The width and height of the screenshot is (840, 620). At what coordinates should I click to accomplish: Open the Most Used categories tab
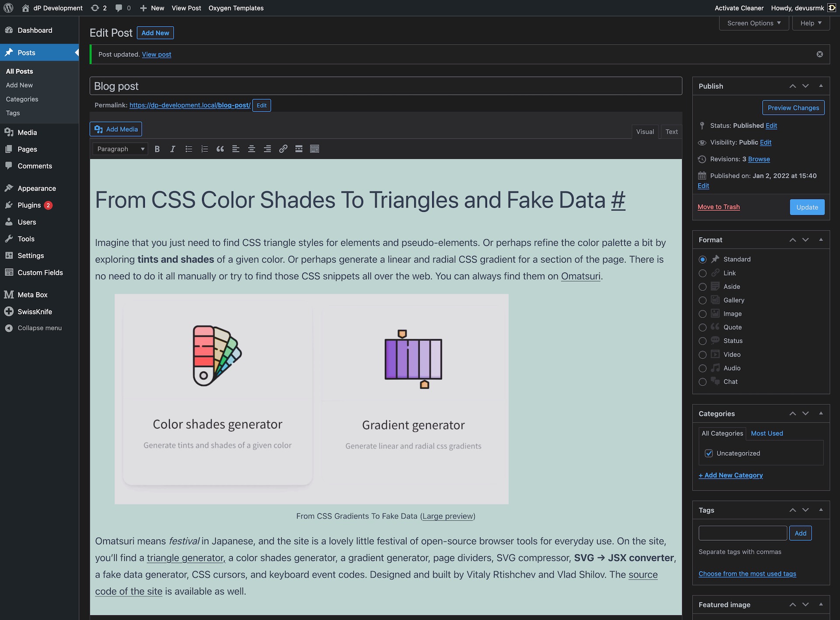(x=766, y=433)
